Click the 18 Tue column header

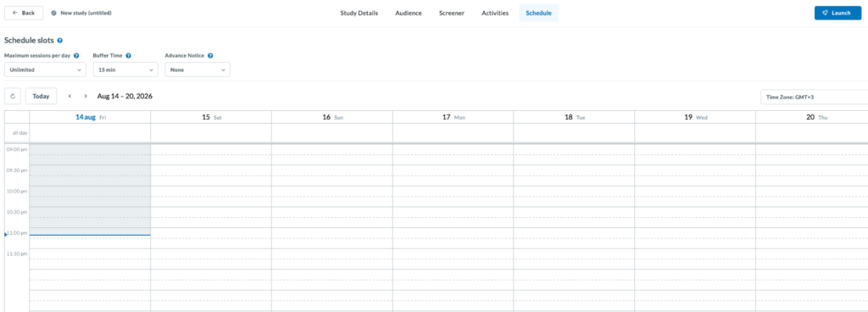tap(574, 117)
